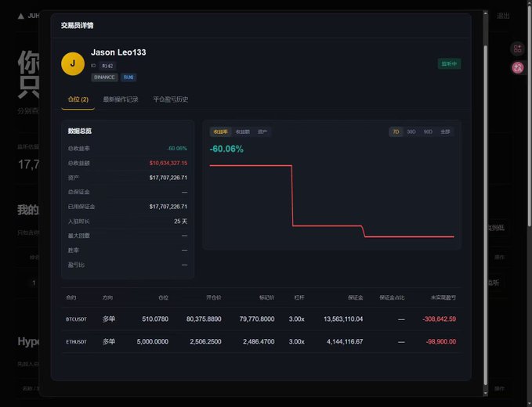Click the grid icon on the right edge
The width and height of the screenshot is (532, 407).
click(x=517, y=49)
